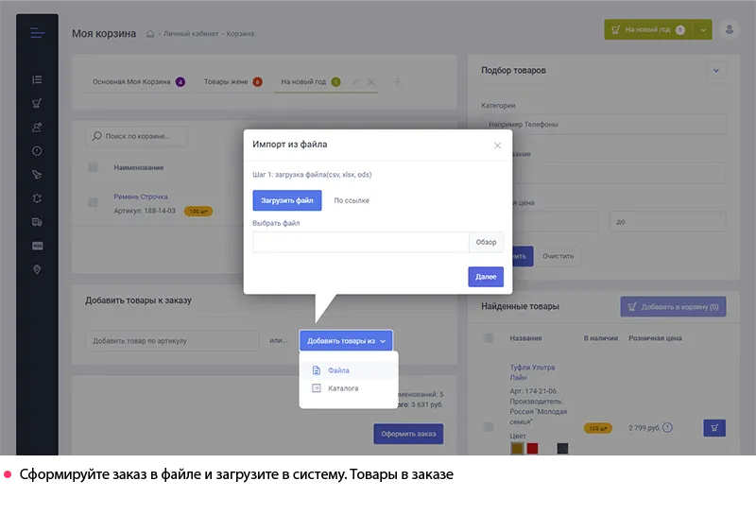Collapse the Подбор товаров panel chevron
The height and width of the screenshot is (532, 756).
[715, 70]
